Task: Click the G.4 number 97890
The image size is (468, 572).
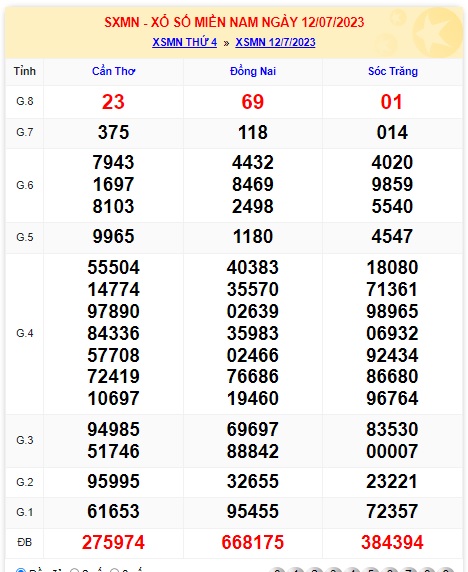Action: point(113,311)
